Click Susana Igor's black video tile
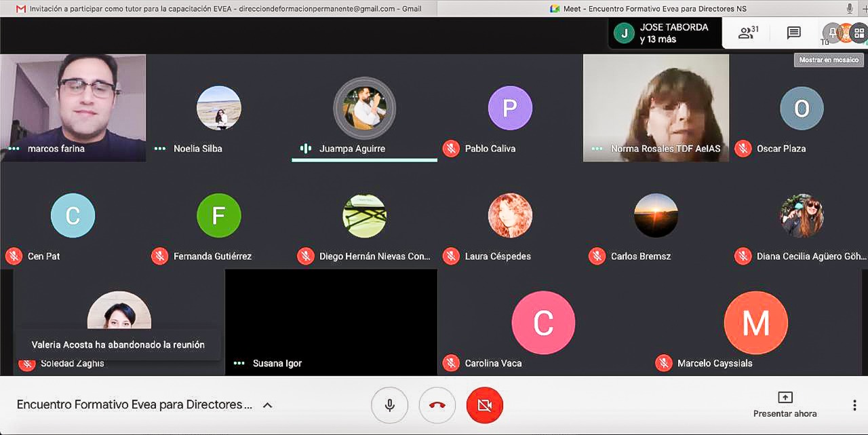 pyautogui.click(x=331, y=322)
